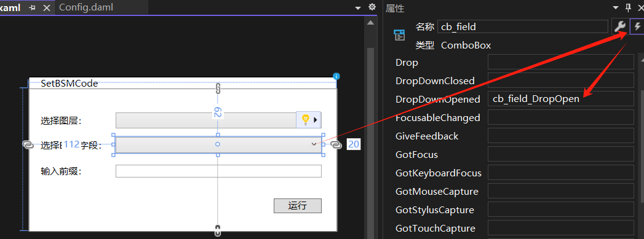
Task: Toggle auto-hide pin on Properties panel
Action: 628,7
